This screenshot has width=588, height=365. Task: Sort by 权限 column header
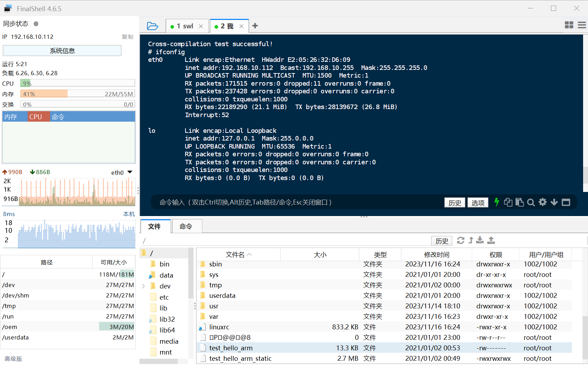[496, 255]
